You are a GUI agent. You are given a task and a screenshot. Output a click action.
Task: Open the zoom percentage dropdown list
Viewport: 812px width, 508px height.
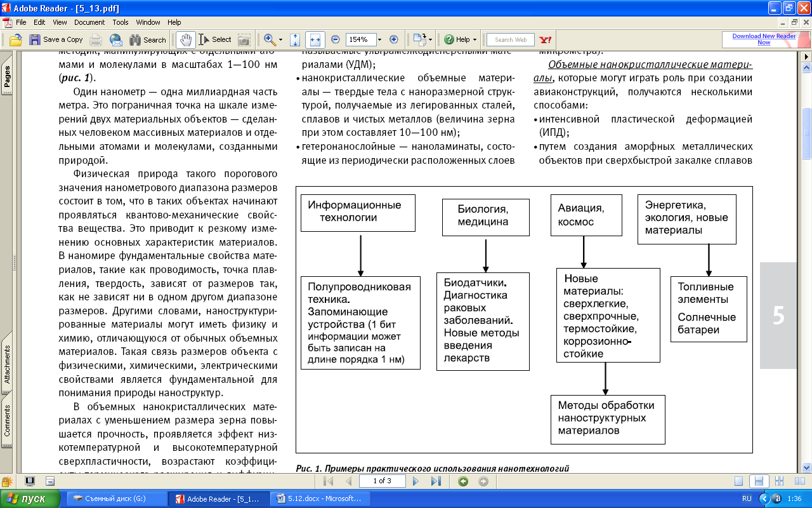[379, 39]
